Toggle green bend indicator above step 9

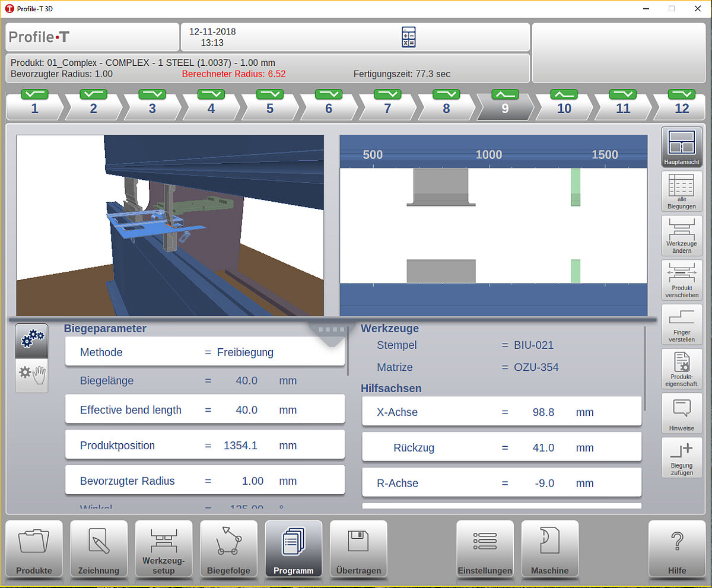coord(505,94)
